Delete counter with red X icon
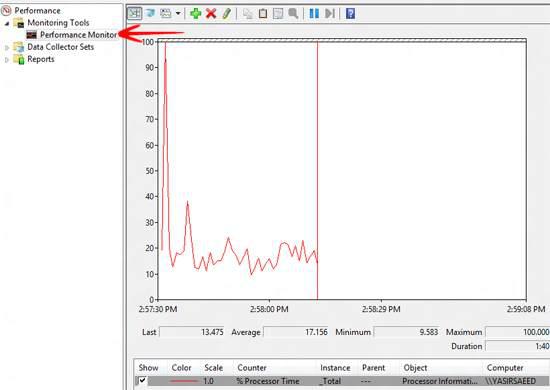The width and height of the screenshot is (550, 390). (x=211, y=13)
